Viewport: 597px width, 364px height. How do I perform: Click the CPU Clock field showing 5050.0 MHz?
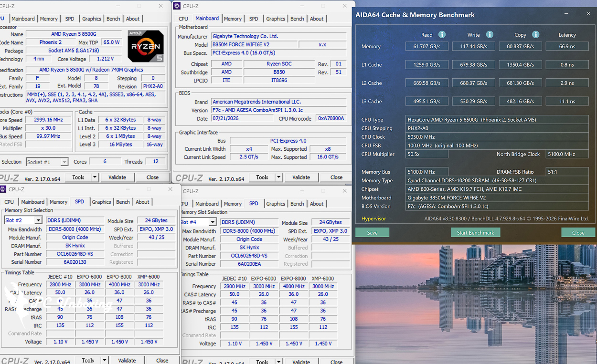tap(497, 137)
